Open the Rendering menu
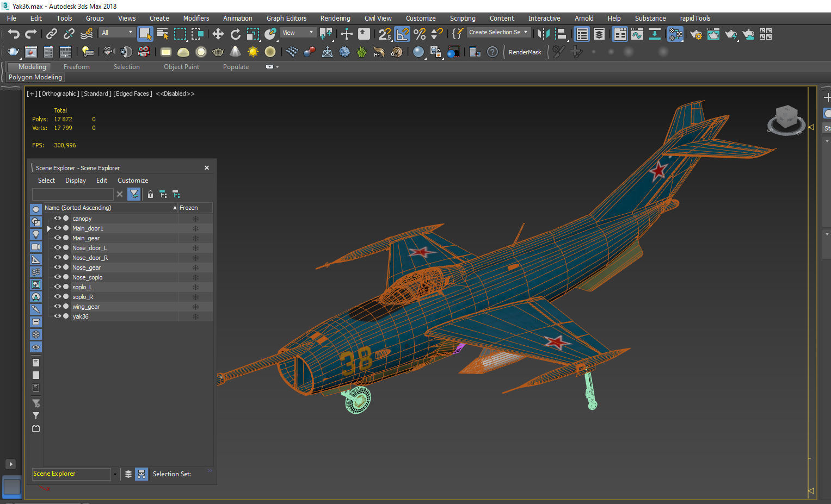 pos(335,18)
